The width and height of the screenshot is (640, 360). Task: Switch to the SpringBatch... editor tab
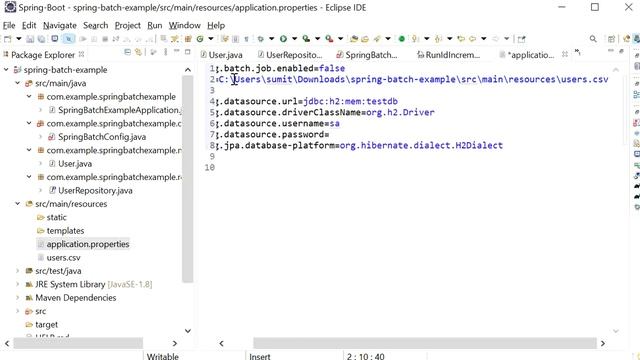pos(367,55)
